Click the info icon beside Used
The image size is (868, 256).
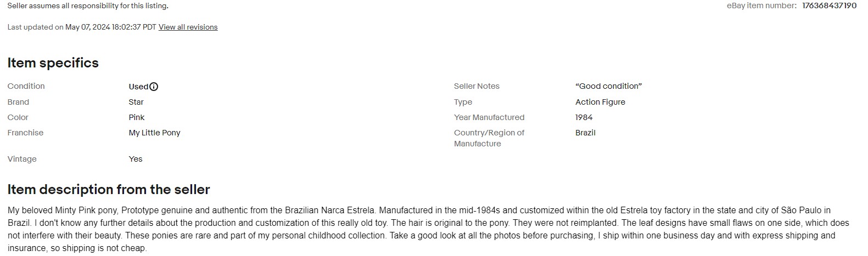click(154, 87)
